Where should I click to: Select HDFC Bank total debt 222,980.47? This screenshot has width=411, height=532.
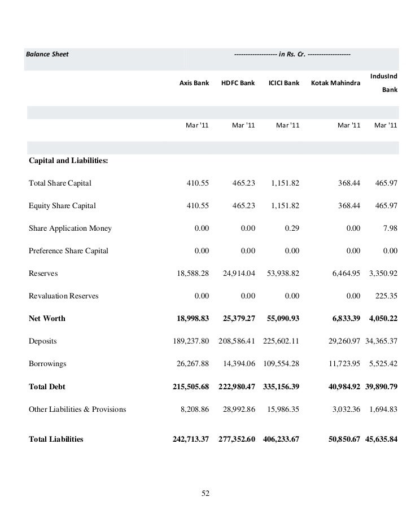pyautogui.click(x=237, y=387)
